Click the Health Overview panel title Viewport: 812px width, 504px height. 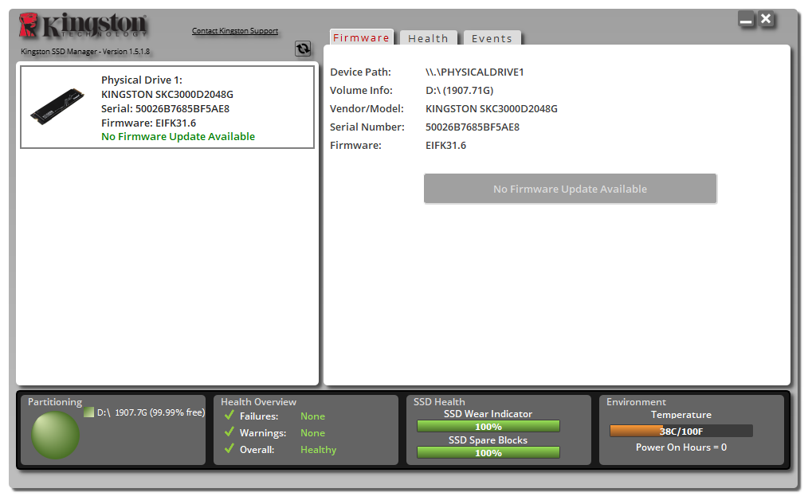(258, 402)
